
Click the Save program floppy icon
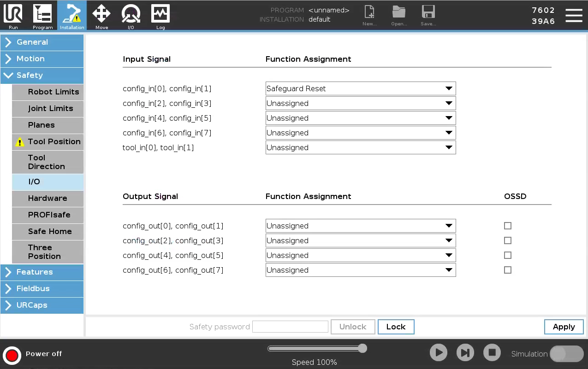point(428,16)
